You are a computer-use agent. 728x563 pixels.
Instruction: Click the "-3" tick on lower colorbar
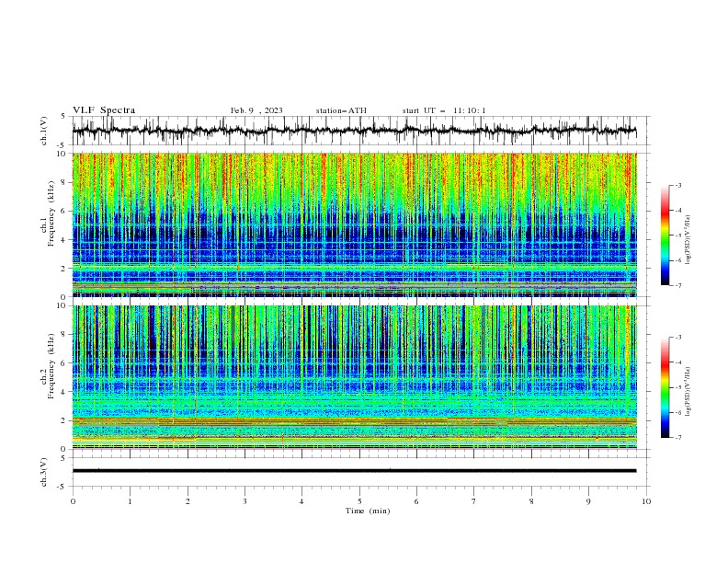click(x=678, y=338)
